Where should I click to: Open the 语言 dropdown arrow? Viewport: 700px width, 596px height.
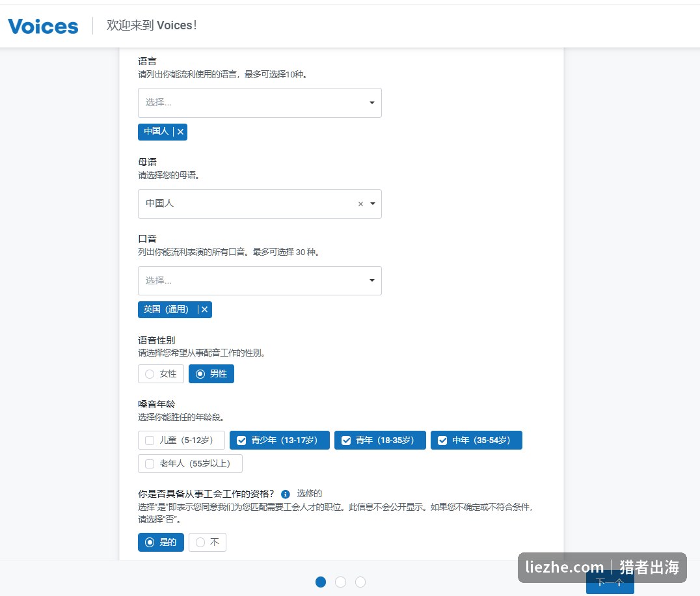(x=372, y=103)
